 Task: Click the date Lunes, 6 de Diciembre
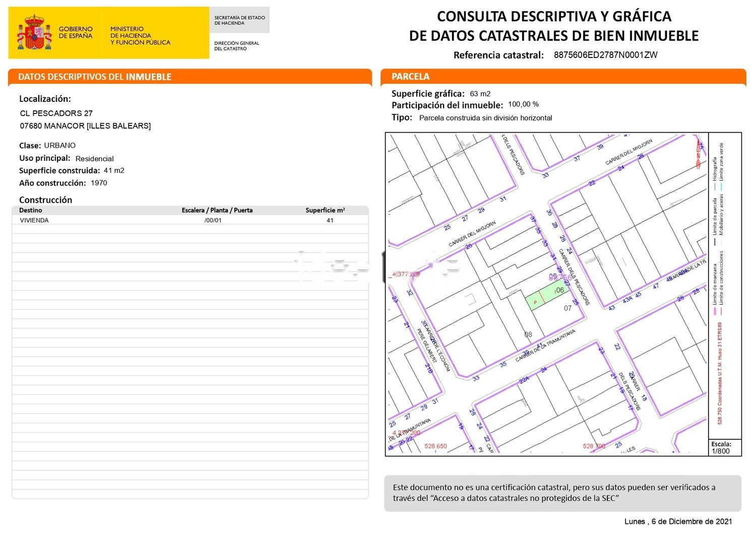tap(678, 521)
